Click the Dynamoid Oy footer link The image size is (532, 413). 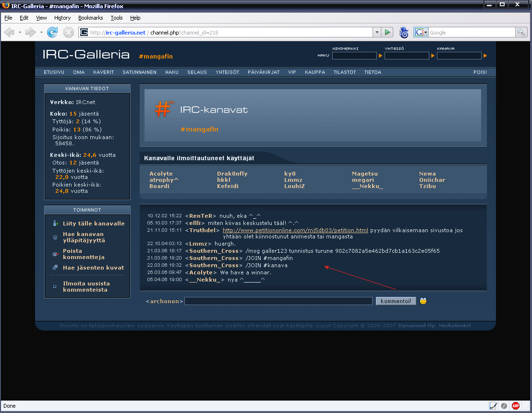tap(416, 326)
